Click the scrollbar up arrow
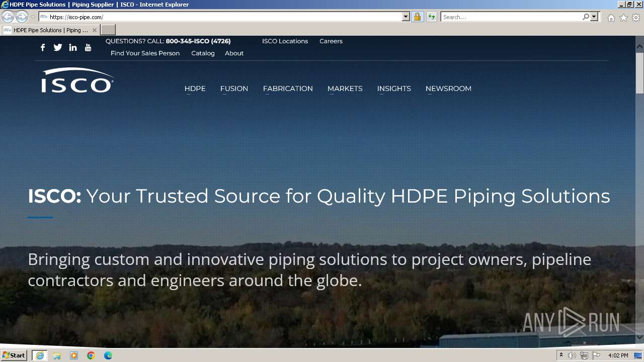Image resolution: width=644 pixels, height=362 pixels. coord(639,46)
